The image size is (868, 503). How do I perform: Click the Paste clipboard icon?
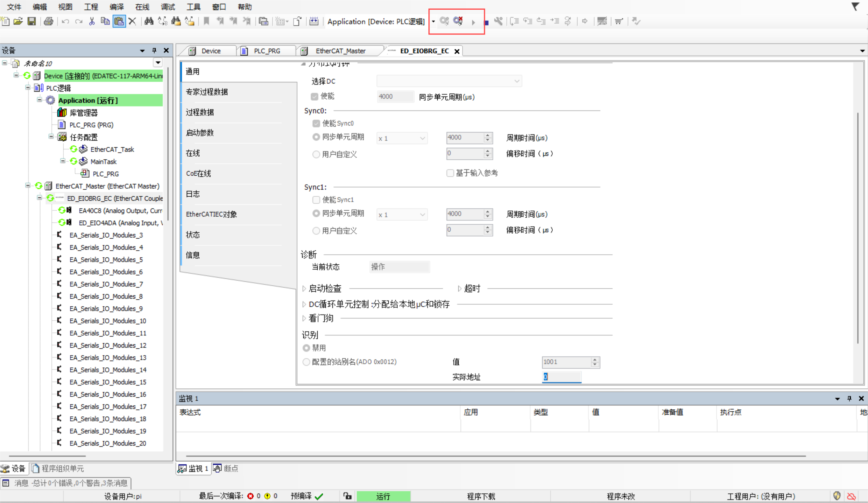pos(119,21)
